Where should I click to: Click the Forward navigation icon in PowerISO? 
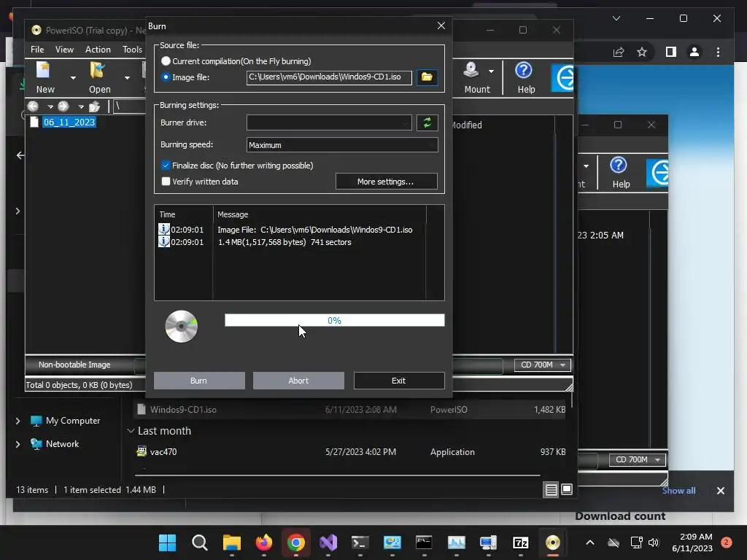(x=63, y=106)
